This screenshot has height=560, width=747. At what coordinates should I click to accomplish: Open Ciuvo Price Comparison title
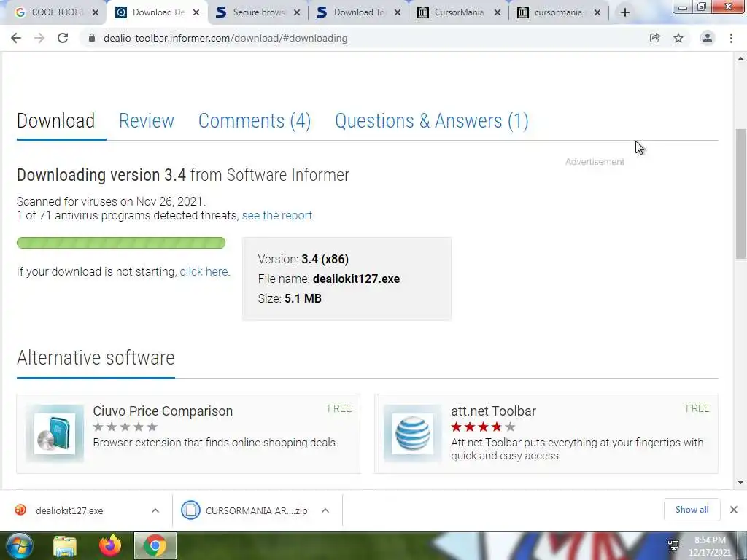[163, 411]
